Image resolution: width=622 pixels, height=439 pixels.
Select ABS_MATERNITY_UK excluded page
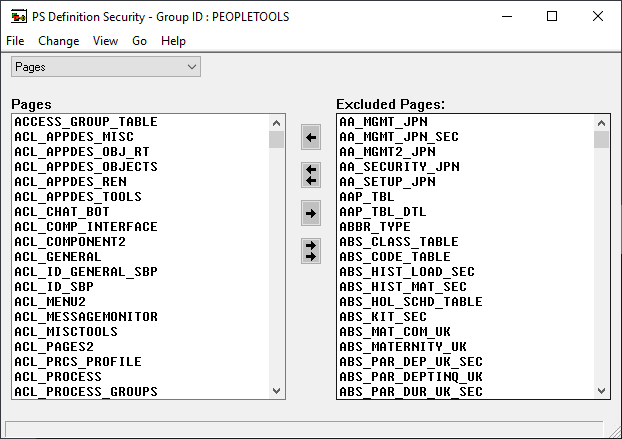pyautogui.click(x=466, y=347)
